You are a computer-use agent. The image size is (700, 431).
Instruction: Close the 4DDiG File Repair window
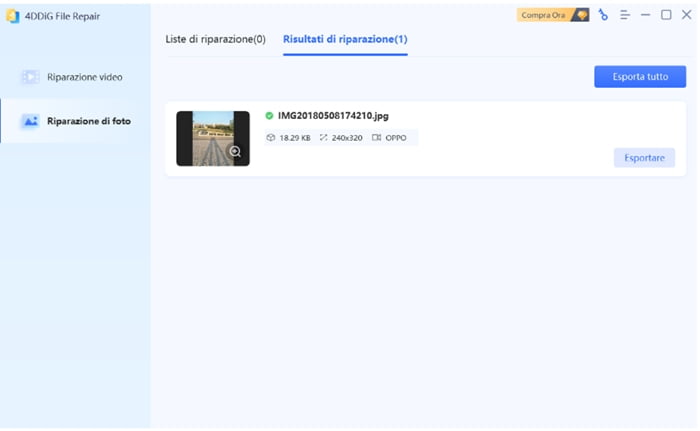coord(687,15)
